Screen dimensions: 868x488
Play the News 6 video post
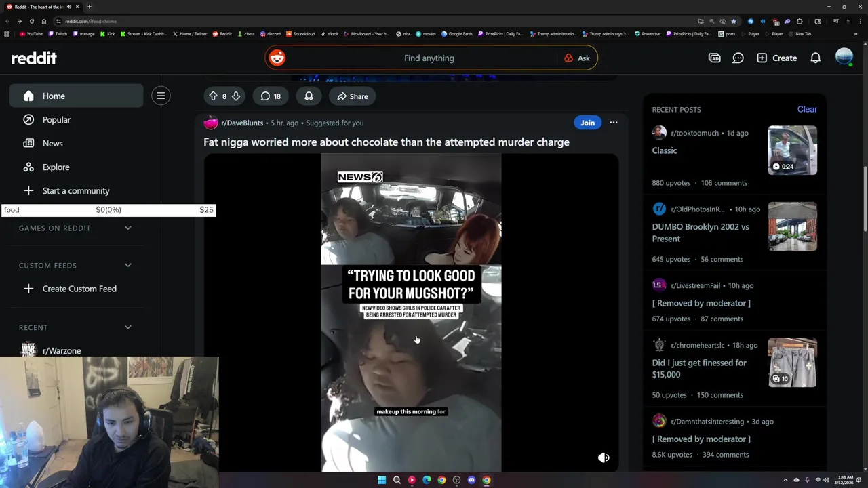pyautogui.click(x=411, y=312)
